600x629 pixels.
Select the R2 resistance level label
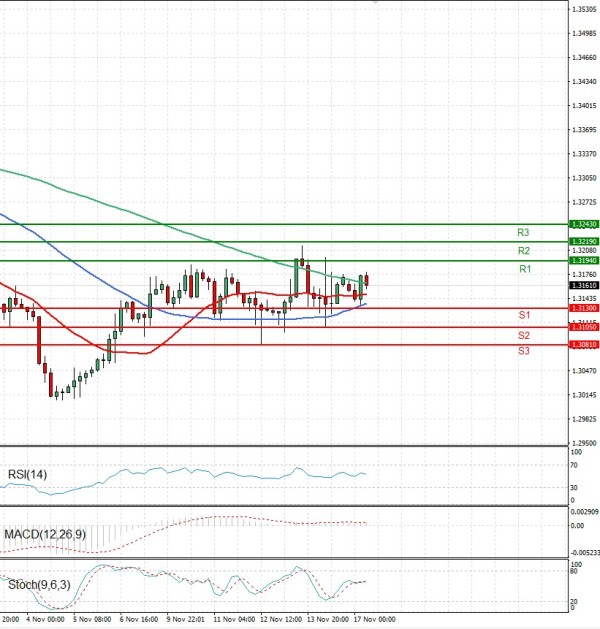[x=524, y=251]
